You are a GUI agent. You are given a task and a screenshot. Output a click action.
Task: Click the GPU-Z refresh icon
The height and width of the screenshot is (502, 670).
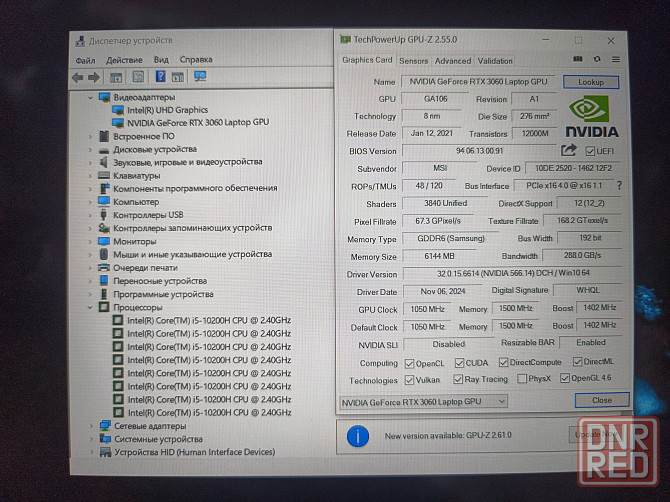[x=597, y=59]
